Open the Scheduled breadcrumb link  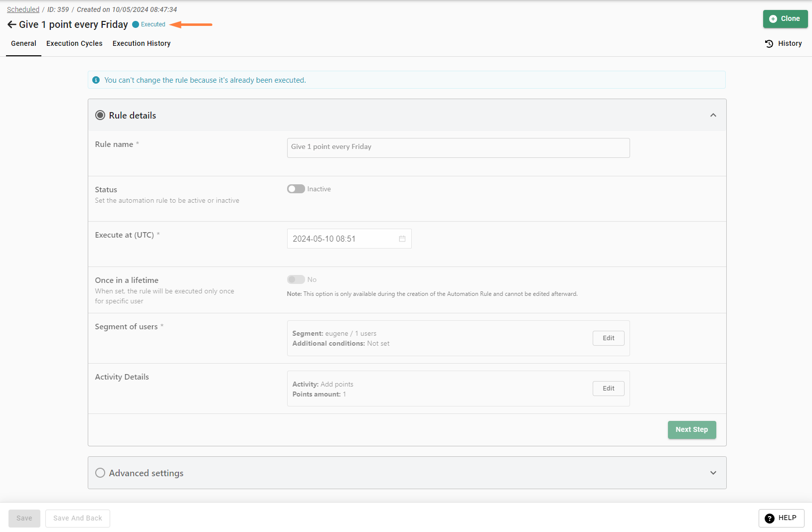(23, 9)
